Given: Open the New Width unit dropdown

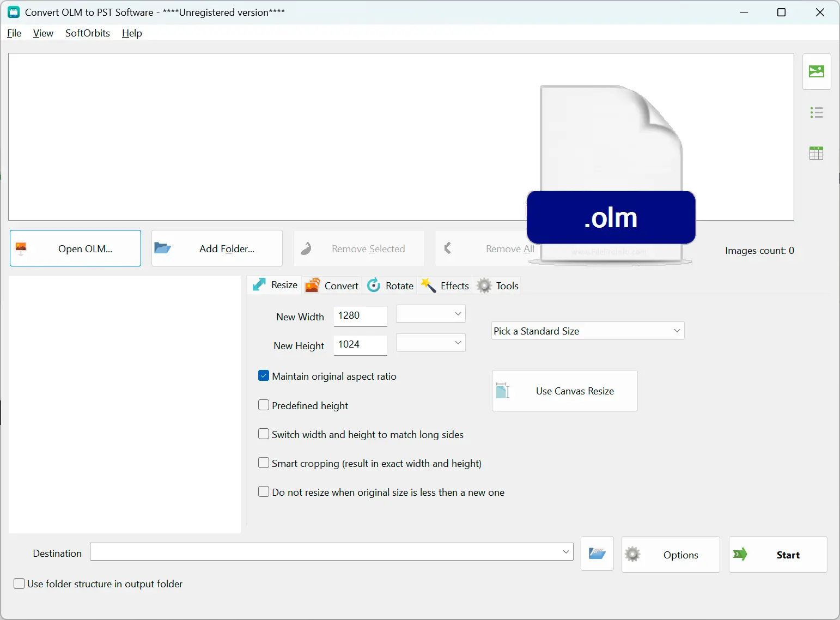Looking at the screenshot, I should tap(430, 314).
